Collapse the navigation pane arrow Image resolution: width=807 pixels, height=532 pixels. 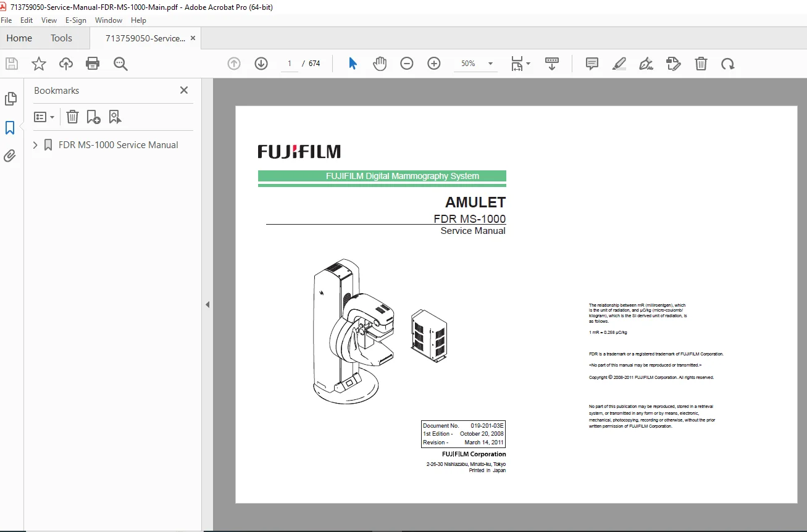tap(207, 304)
